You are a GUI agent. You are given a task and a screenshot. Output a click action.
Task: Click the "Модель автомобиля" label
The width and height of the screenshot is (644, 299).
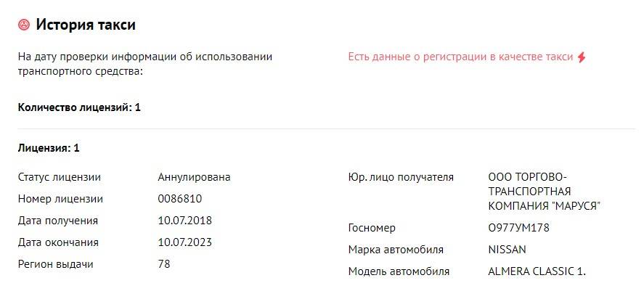pos(399,271)
